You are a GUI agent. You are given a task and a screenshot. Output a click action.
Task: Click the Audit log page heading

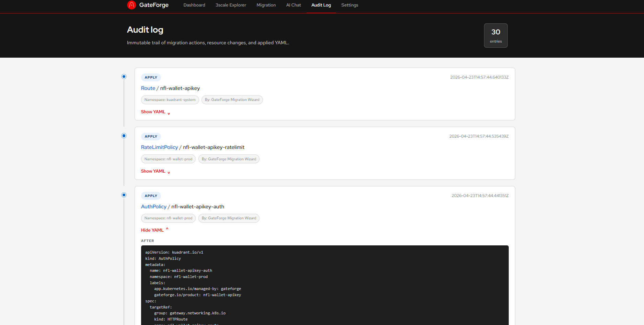(145, 30)
